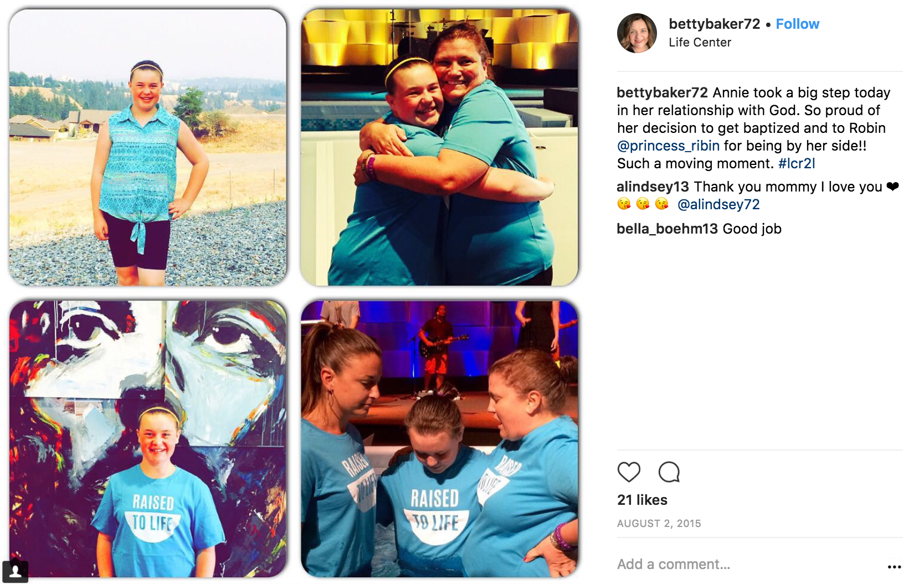The image size is (924, 584).
Task: Click the outdoor photo of girl in teal top
Action: click(x=148, y=147)
